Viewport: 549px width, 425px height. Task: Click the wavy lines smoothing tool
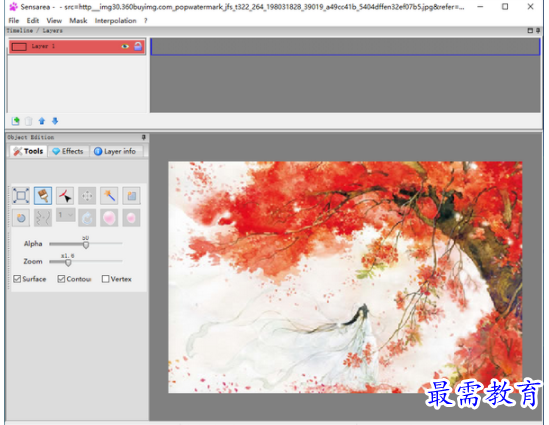point(43,218)
